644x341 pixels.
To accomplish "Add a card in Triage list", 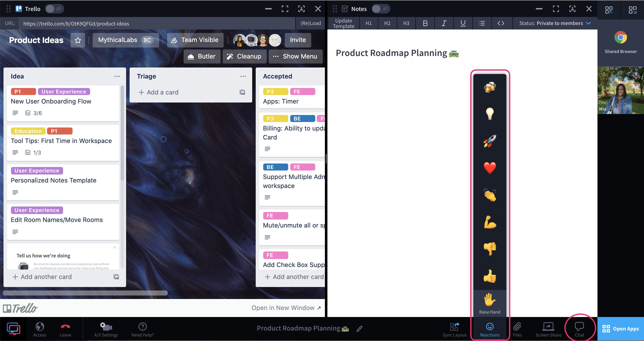I will pos(159,92).
